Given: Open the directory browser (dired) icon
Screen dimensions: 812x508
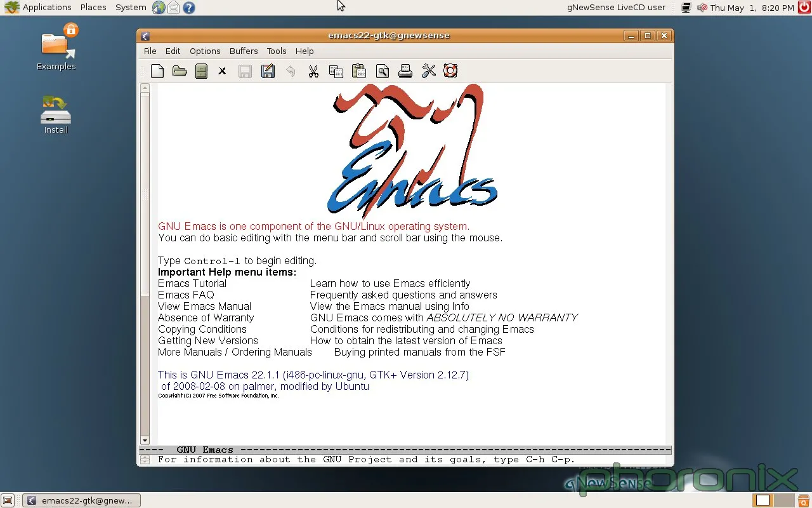Looking at the screenshot, I should (202, 71).
